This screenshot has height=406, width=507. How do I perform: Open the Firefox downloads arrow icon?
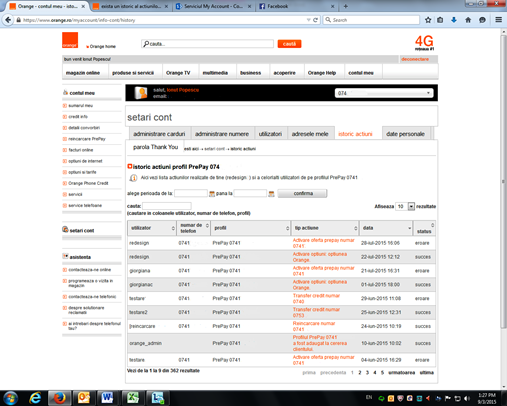click(454, 20)
